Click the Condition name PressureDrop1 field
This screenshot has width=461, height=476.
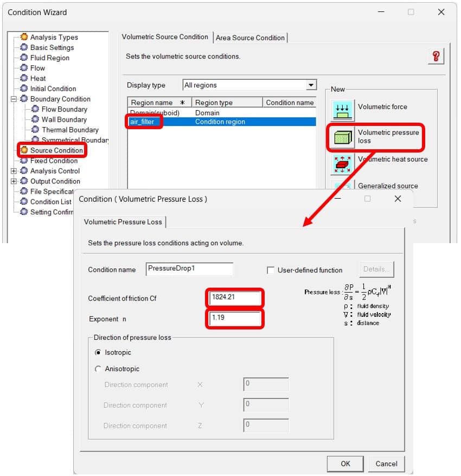190,269
